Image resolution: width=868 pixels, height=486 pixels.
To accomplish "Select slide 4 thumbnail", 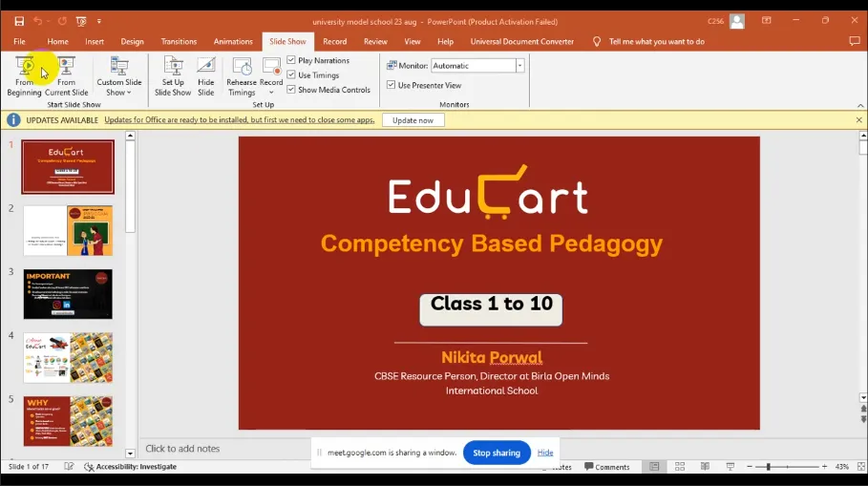I will pyautogui.click(x=68, y=358).
